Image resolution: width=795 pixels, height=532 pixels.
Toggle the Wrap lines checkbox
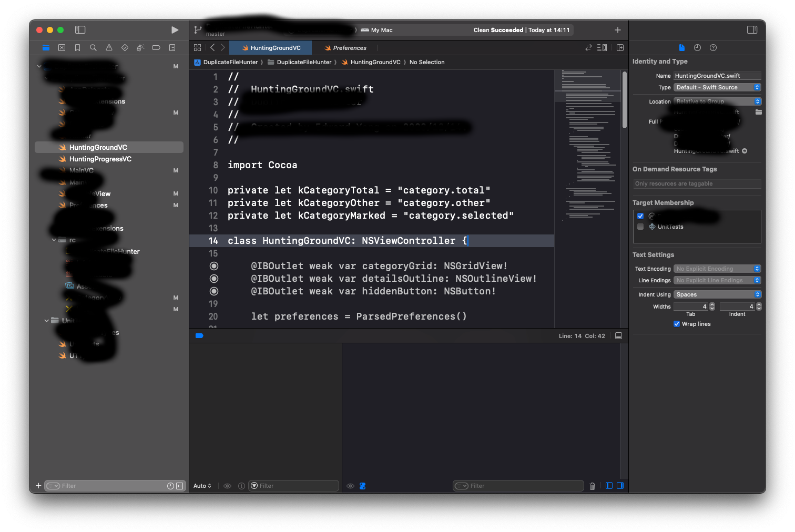pyautogui.click(x=677, y=324)
